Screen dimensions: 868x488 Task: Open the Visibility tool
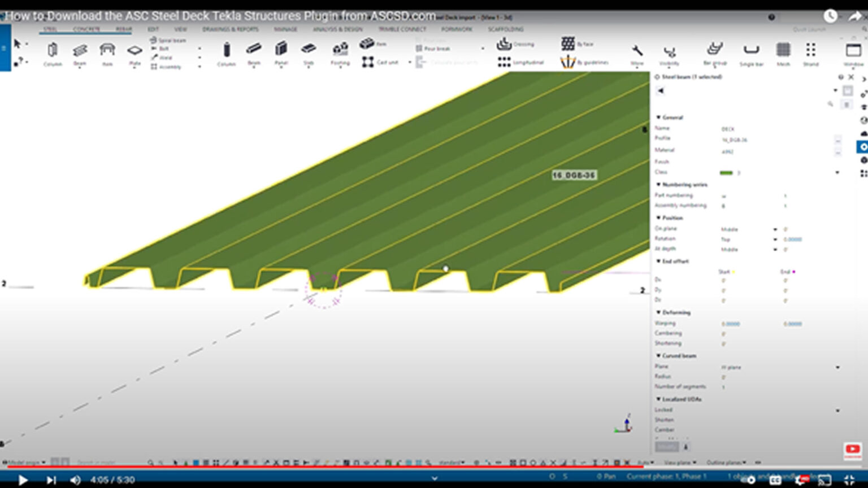pos(669,55)
